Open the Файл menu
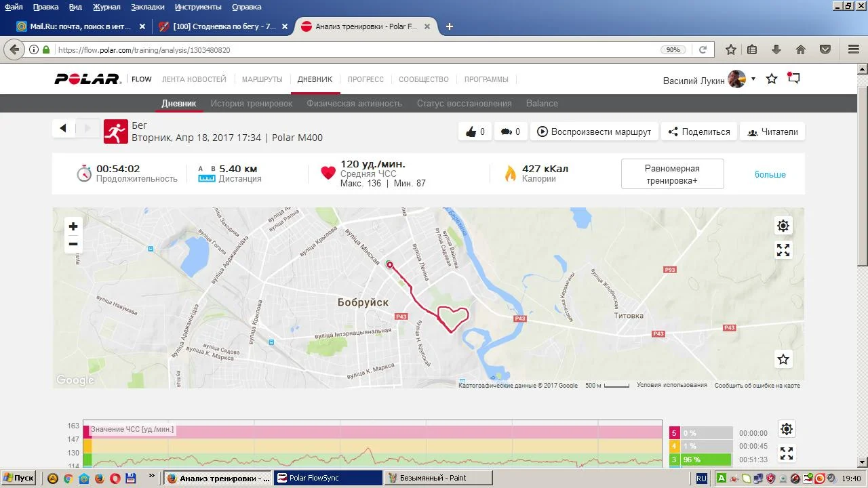 coord(14,7)
